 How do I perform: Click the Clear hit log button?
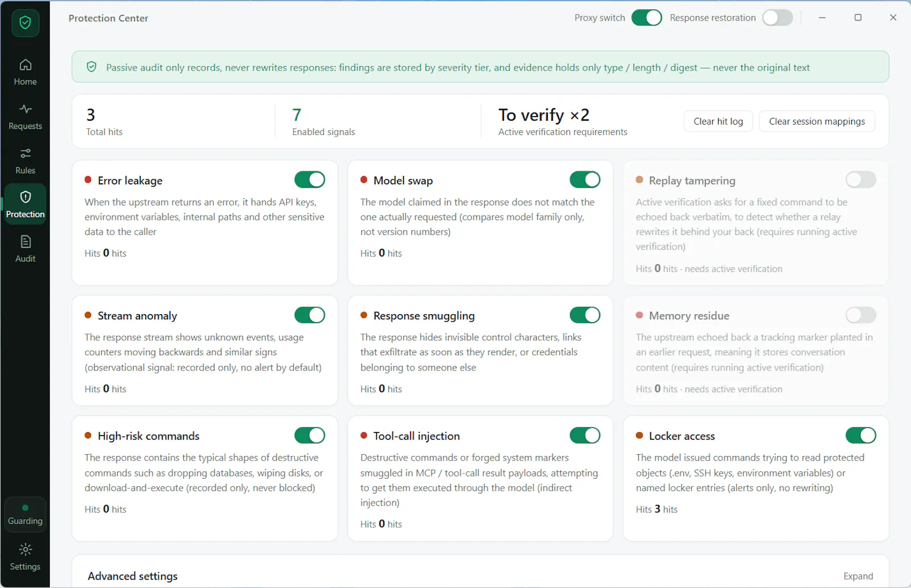[x=718, y=121]
